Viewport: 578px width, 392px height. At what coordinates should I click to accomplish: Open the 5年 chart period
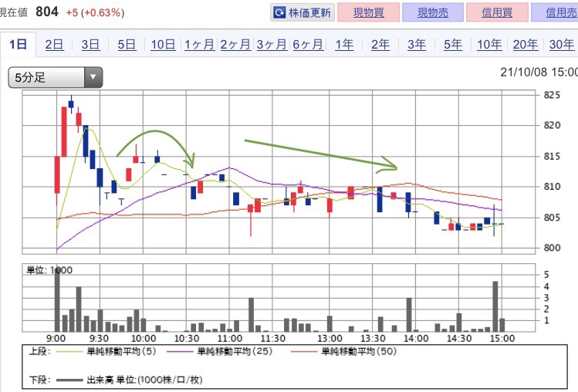pos(453,45)
